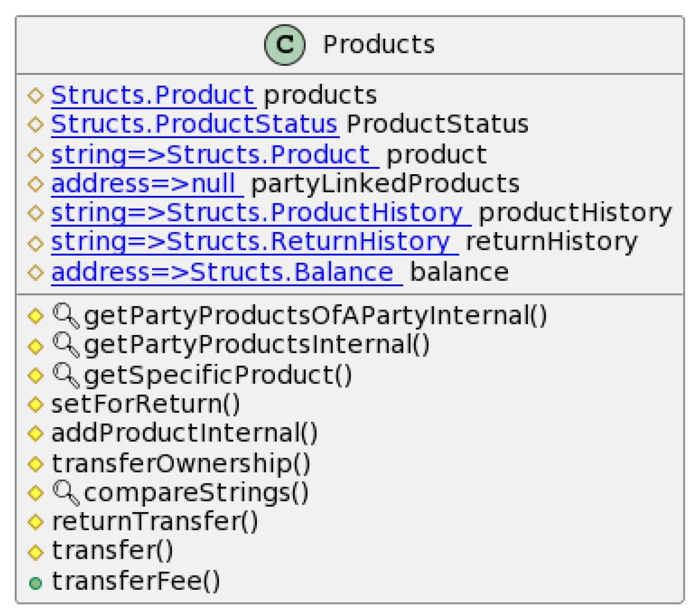Click magnifier icon beside compareStrings()
The height and width of the screenshot is (616, 697).
click(x=66, y=493)
